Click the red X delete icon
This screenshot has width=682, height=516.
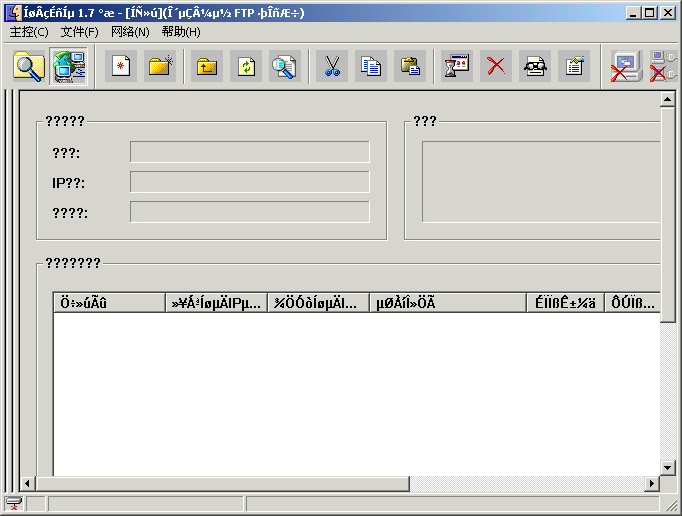point(495,67)
